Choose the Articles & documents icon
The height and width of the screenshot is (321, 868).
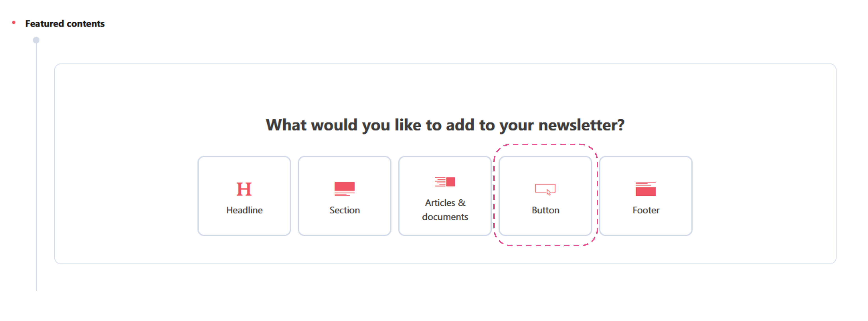click(445, 182)
